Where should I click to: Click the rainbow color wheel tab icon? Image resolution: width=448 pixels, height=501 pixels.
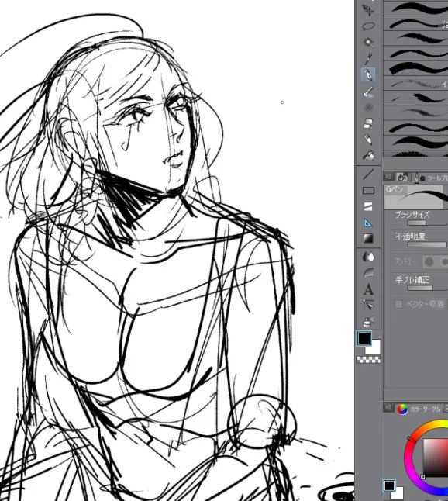point(402,409)
